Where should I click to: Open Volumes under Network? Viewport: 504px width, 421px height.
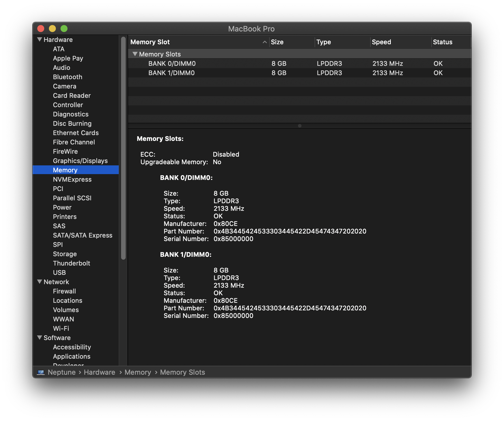[66, 310]
